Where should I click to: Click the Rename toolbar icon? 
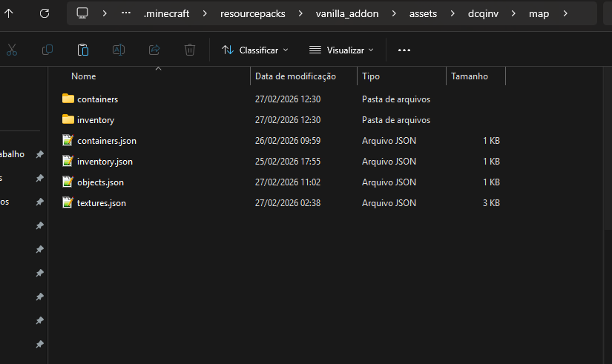pyautogui.click(x=119, y=50)
